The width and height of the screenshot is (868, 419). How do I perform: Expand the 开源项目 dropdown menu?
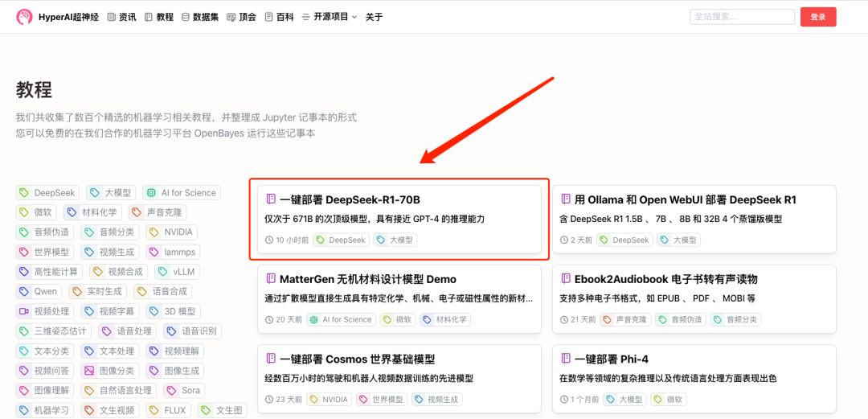point(330,17)
